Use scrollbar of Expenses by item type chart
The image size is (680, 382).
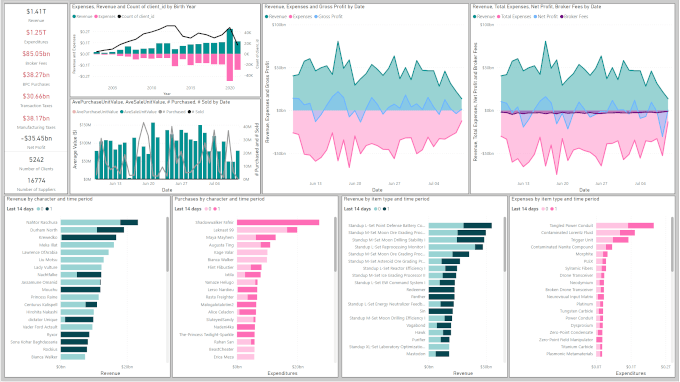pos(672,245)
